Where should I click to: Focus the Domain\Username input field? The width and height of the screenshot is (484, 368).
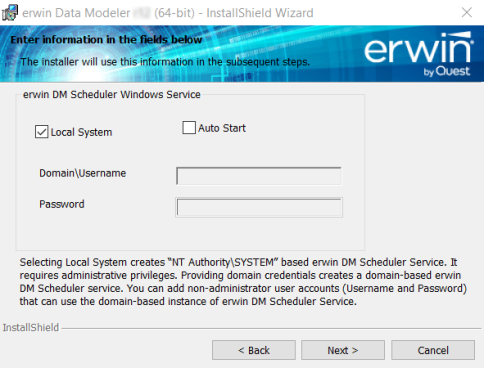coord(259,176)
